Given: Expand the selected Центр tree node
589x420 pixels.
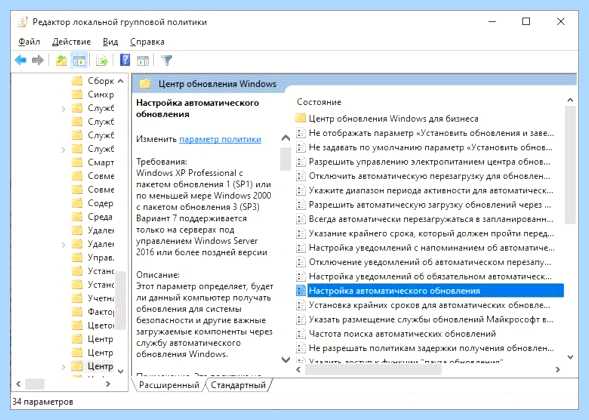Looking at the screenshot, I should pos(63,367).
